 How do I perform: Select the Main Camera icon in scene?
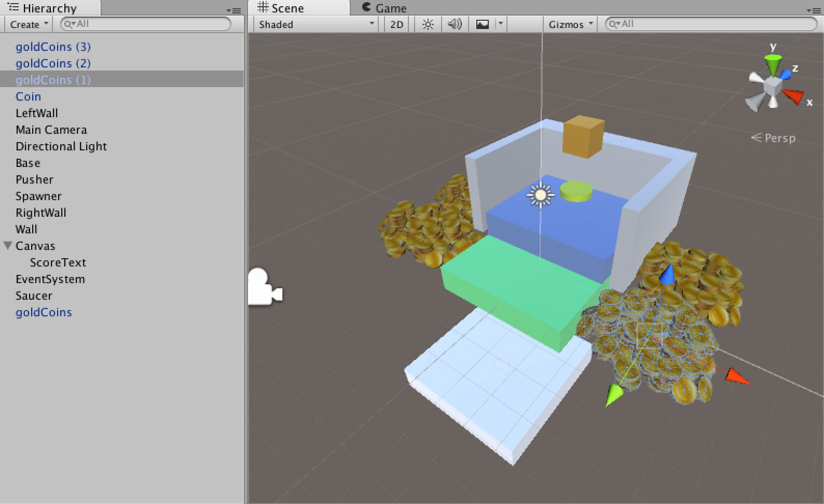(265, 287)
